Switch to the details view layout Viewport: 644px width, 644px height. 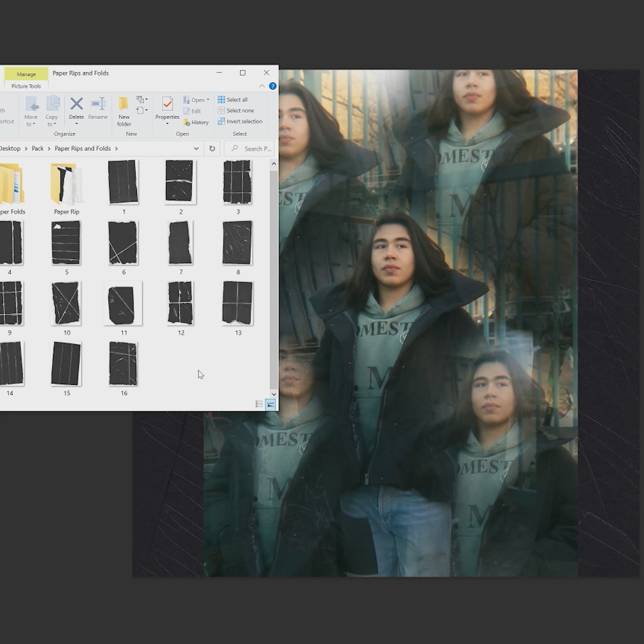point(259,404)
